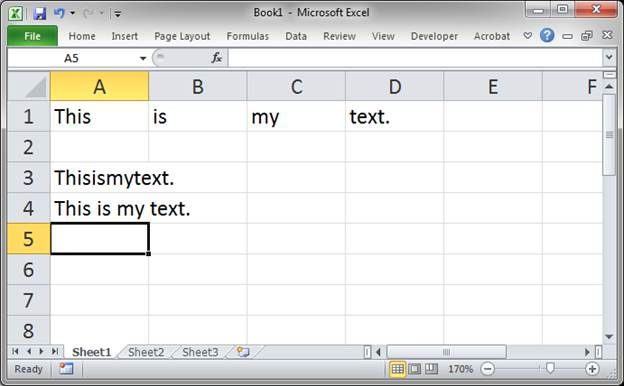Click the Name Box showing A5

tap(72, 58)
